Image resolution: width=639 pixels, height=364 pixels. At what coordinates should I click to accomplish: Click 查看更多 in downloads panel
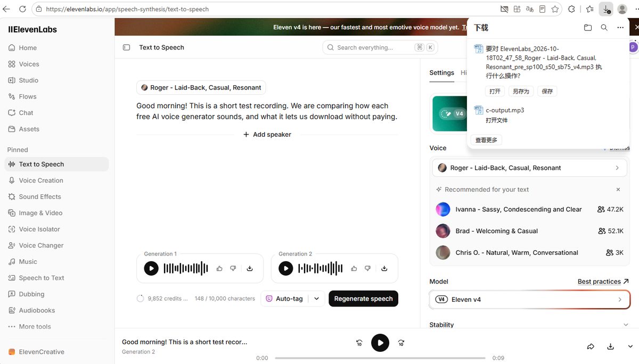coord(486,140)
